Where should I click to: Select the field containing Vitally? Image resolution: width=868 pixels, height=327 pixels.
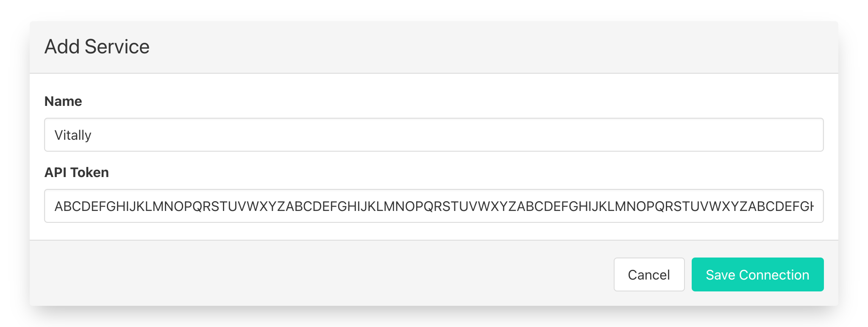click(x=434, y=135)
